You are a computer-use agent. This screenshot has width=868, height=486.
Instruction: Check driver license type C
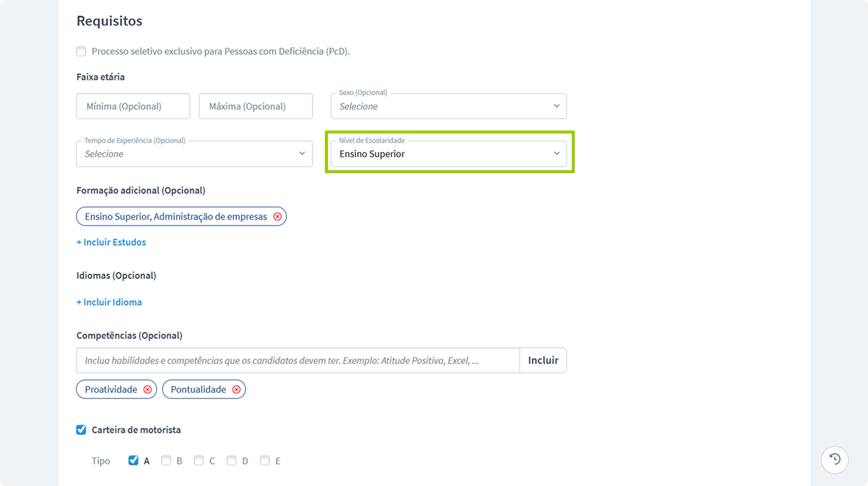(x=199, y=460)
